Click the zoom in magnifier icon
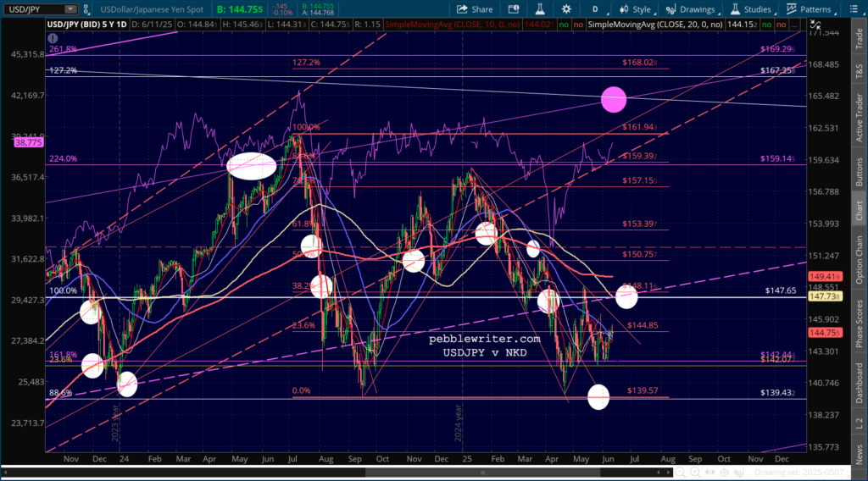 click(695, 473)
